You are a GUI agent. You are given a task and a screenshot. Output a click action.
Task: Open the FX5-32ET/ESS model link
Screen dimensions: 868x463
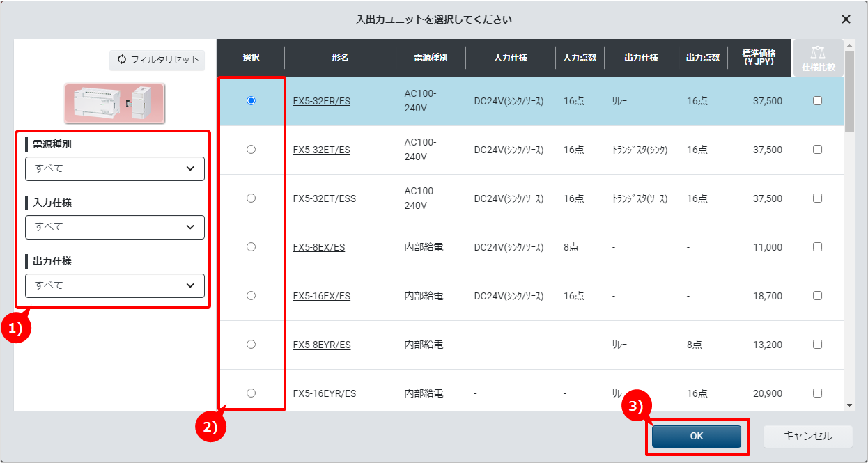[325, 198]
